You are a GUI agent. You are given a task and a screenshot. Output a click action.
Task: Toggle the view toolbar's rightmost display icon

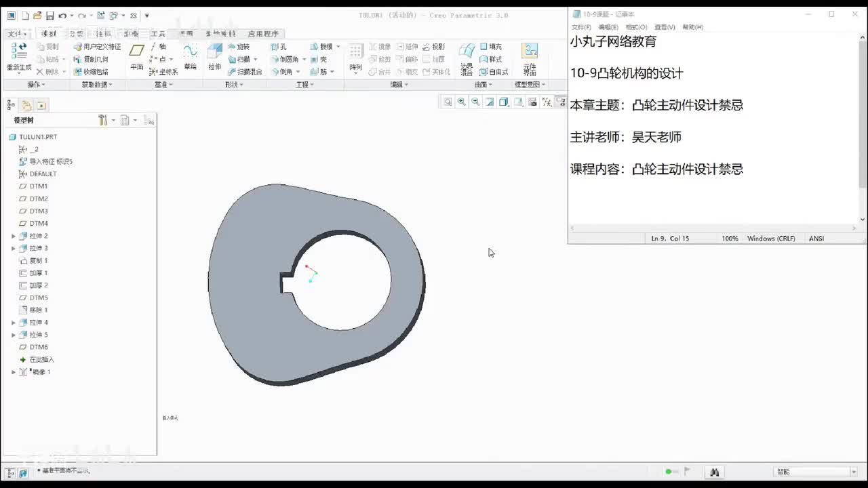(561, 102)
